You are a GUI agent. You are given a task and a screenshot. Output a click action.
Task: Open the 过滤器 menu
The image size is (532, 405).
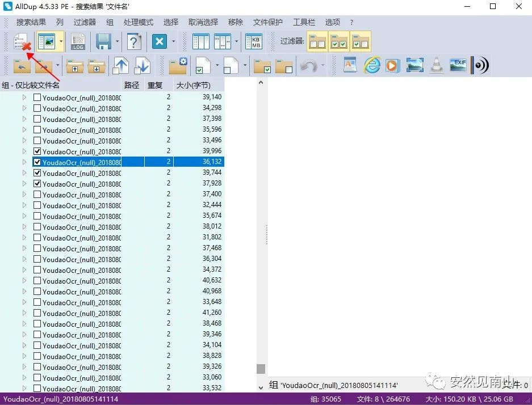(x=85, y=22)
